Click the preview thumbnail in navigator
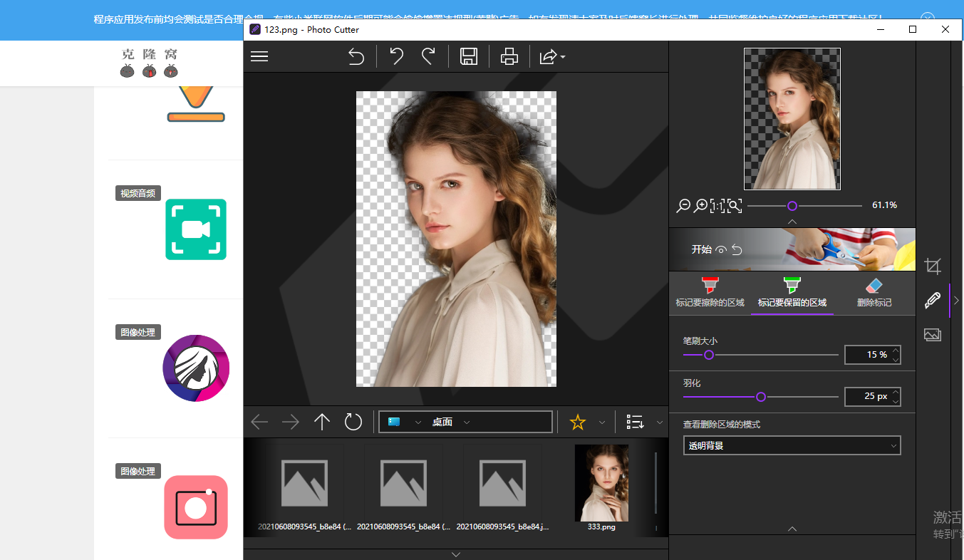Screen dimensions: 964x560 792,119
